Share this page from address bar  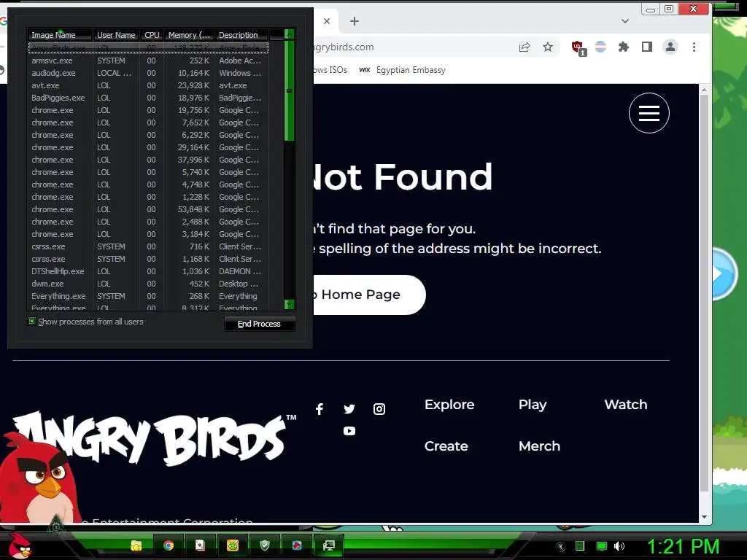pyautogui.click(x=525, y=47)
